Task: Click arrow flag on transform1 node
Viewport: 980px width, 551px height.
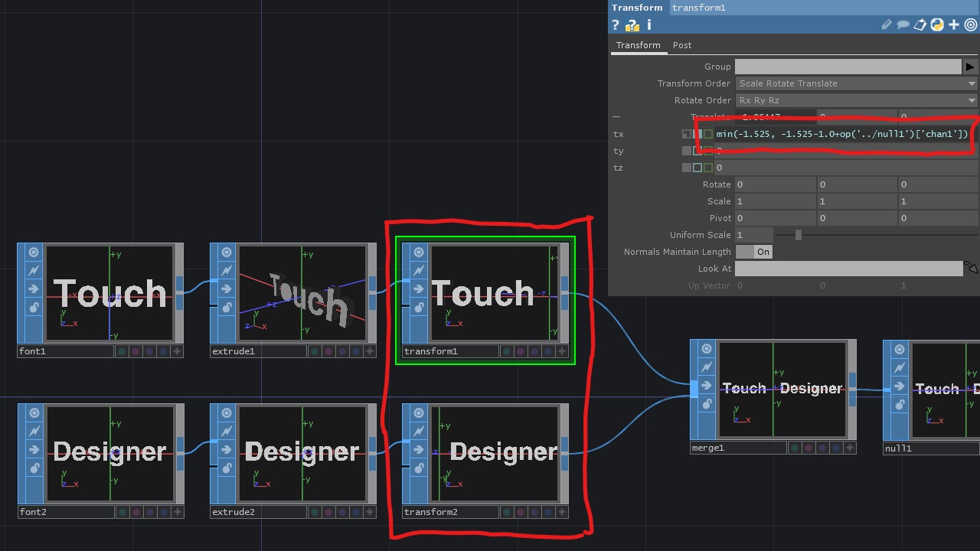Action: [x=419, y=289]
